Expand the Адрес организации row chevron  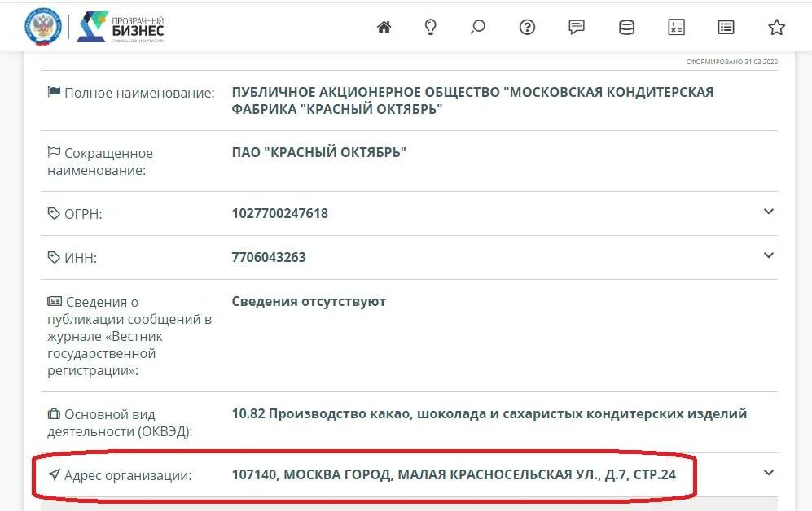click(x=769, y=473)
